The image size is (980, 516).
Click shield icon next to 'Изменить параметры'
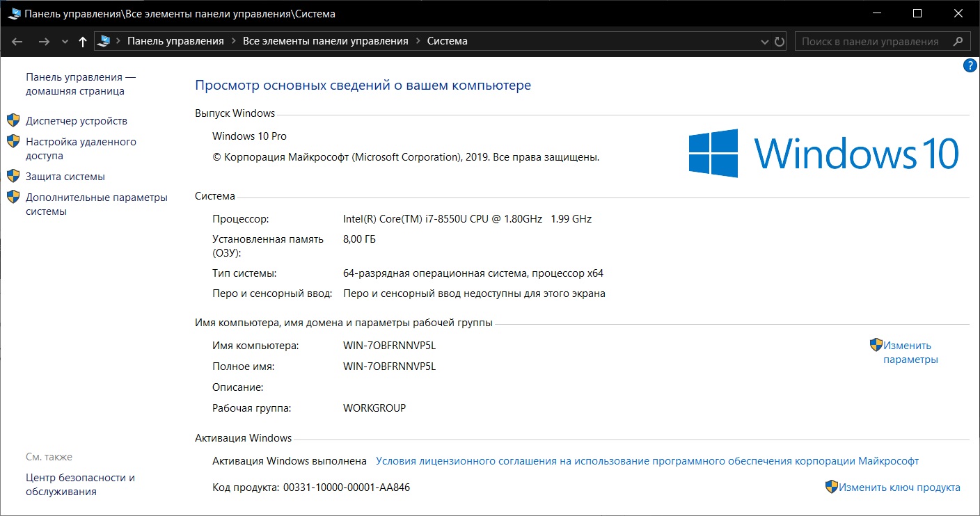pos(876,345)
